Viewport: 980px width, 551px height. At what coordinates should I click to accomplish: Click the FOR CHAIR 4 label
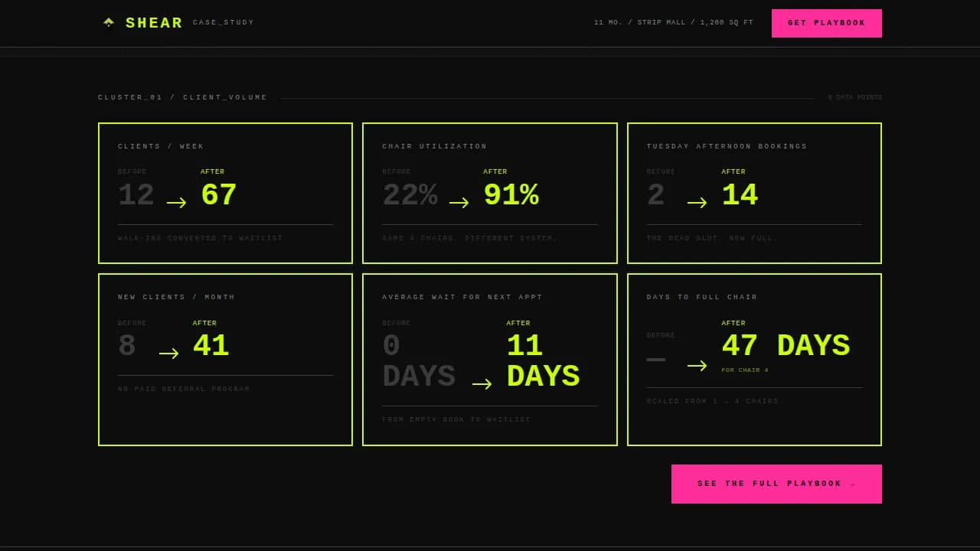click(745, 370)
